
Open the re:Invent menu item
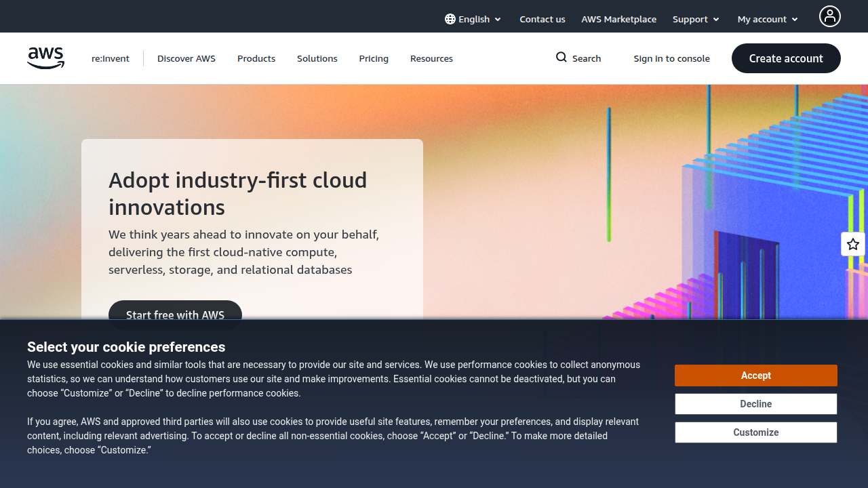coord(111,58)
